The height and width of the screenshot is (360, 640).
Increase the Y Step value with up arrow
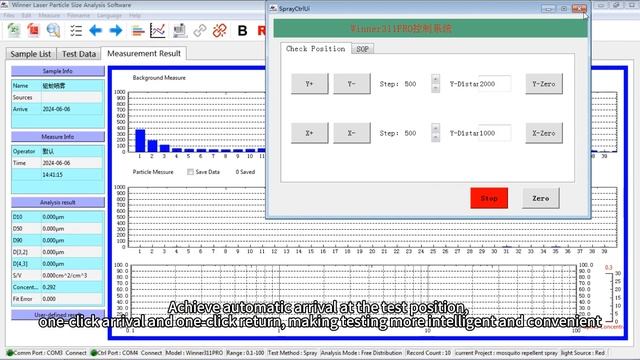tap(436, 79)
